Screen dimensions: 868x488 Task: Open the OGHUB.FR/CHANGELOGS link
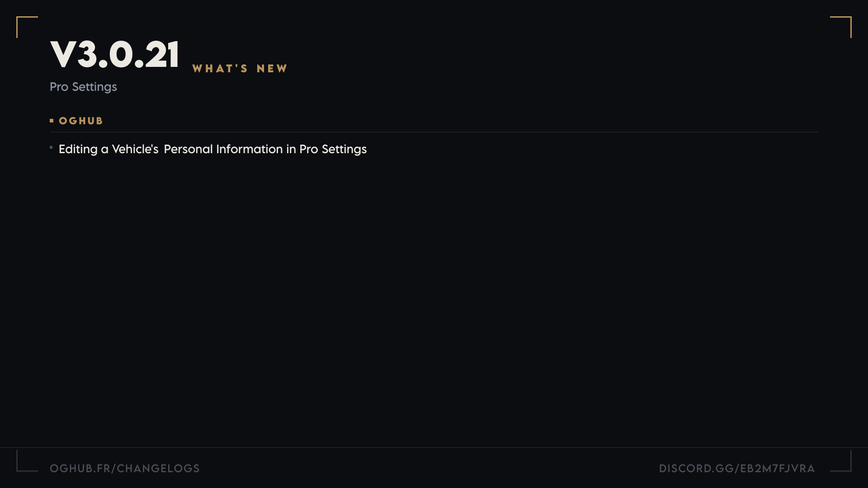[125, 469]
